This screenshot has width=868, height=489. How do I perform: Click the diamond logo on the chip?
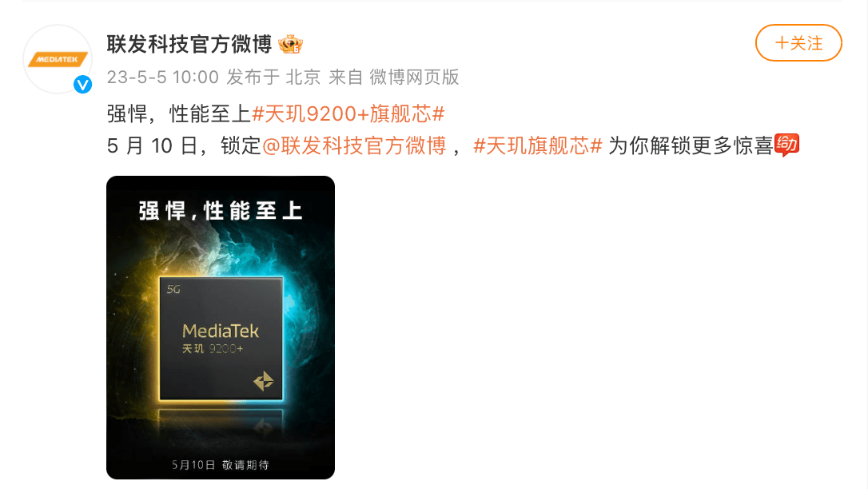[264, 381]
